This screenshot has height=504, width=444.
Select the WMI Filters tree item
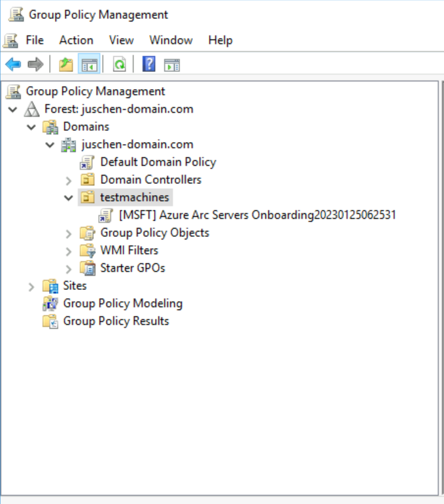(x=129, y=250)
